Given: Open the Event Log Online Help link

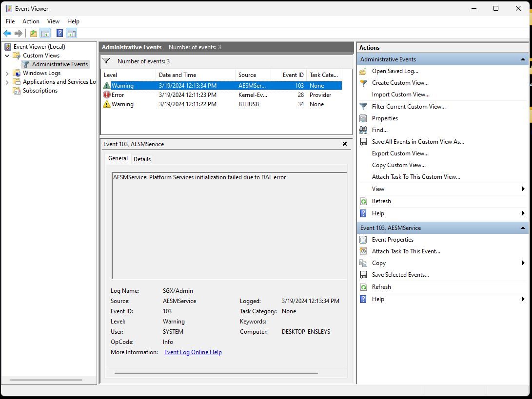Looking at the screenshot, I should tap(193, 352).
